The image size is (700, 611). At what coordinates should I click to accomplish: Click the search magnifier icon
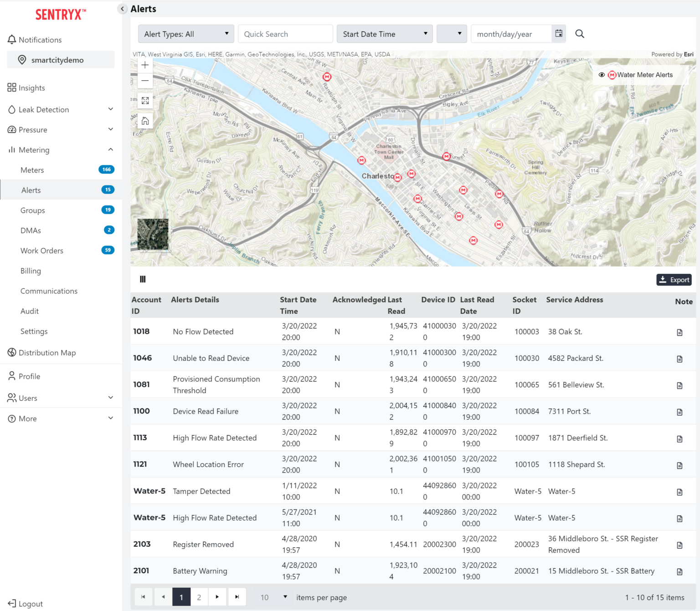pos(580,34)
